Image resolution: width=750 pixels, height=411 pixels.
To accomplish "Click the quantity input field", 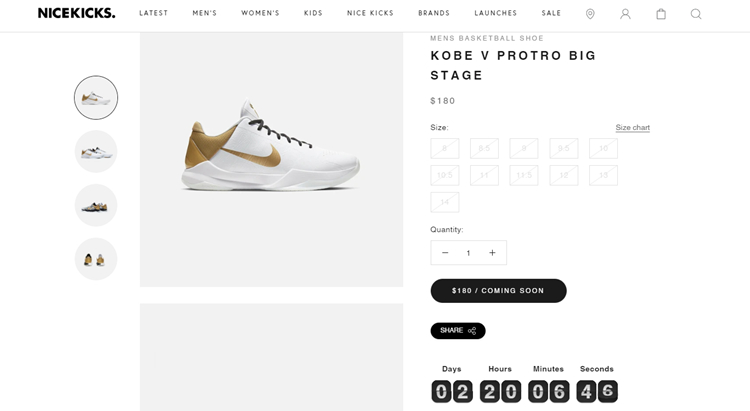I will (468, 253).
